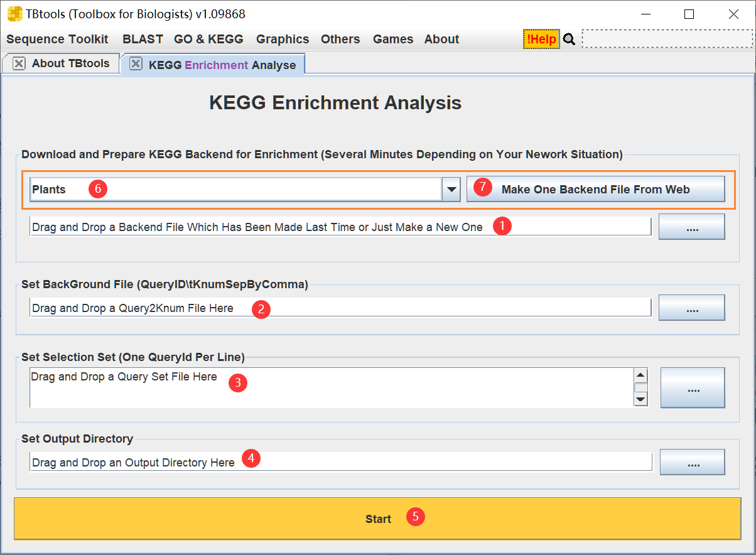Click the selection set scrollbar down arrow
The width and height of the screenshot is (756, 555).
tap(640, 399)
